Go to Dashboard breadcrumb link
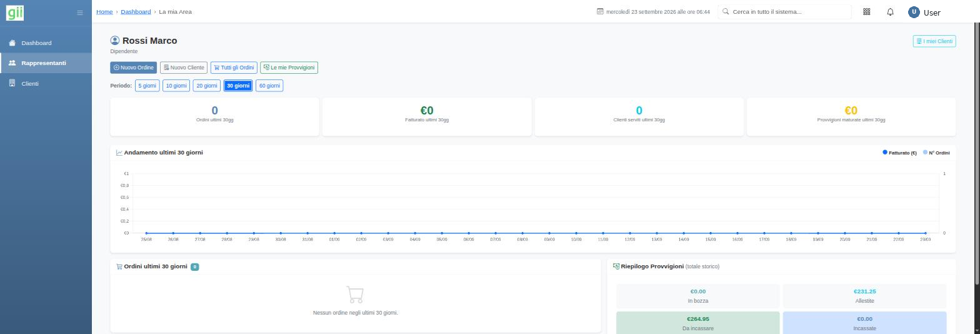 [x=136, y=12]
